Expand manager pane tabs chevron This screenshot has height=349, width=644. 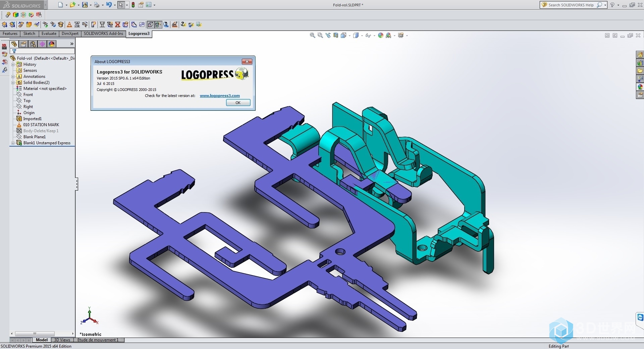click(x=72, y=44)
